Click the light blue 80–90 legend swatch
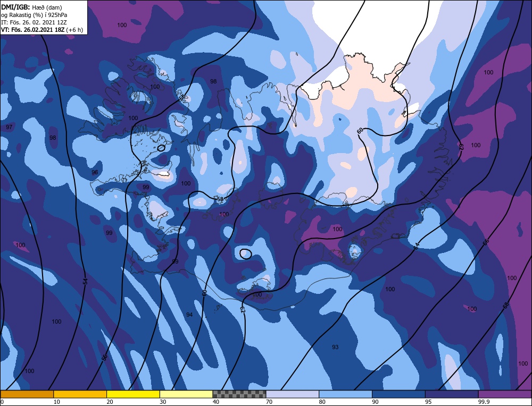 point(345,394)
